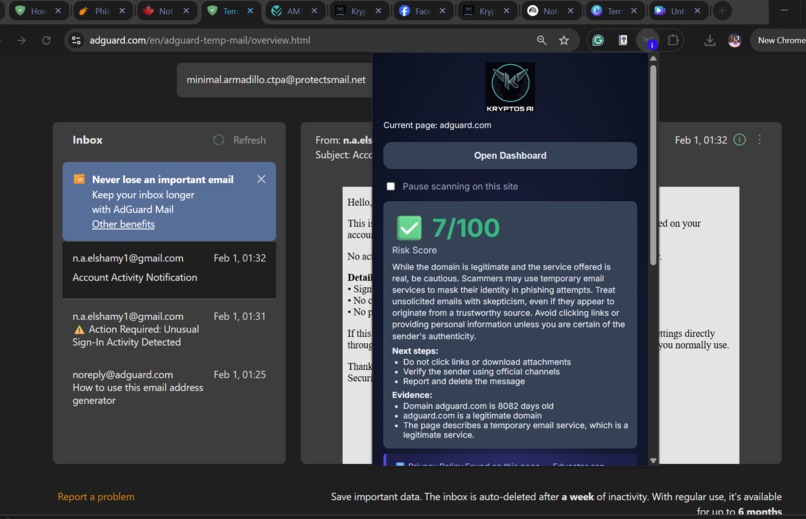Click the 7/100 risk score value
Image resolution: width=806 pixels, height=519 pixels.
(466, 228)
